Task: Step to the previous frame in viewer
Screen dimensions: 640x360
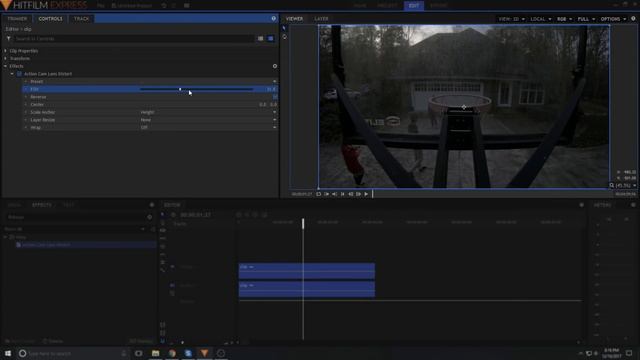Action: pyautogui.click(x=350, y=194)
